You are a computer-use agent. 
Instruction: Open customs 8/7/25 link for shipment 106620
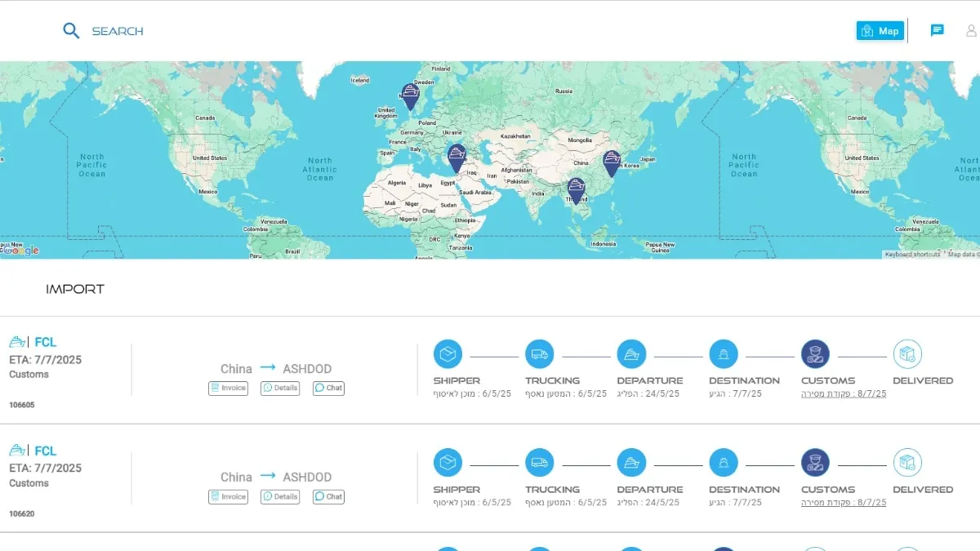pyautogui.click(x=844, y=503)
